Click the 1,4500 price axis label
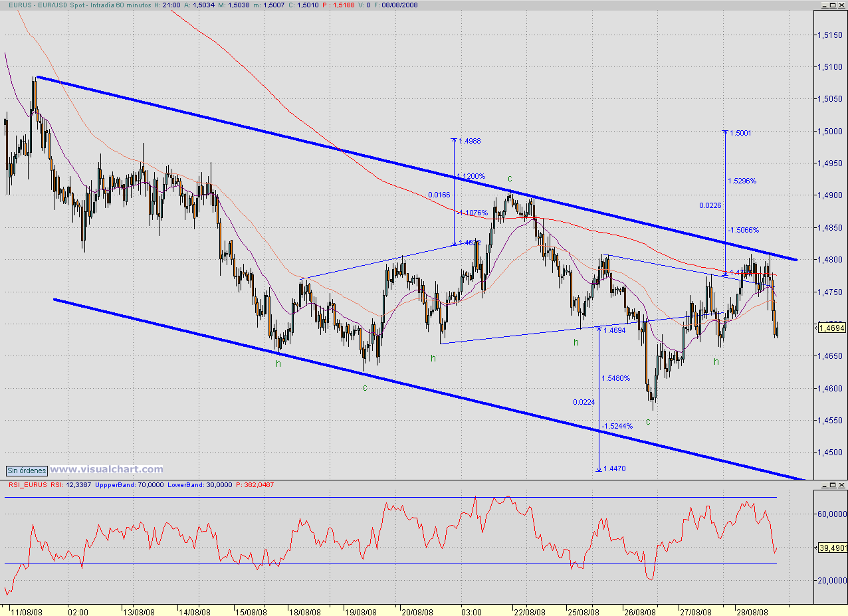Viewport: 848px width, 616px height. coord(831,453)
